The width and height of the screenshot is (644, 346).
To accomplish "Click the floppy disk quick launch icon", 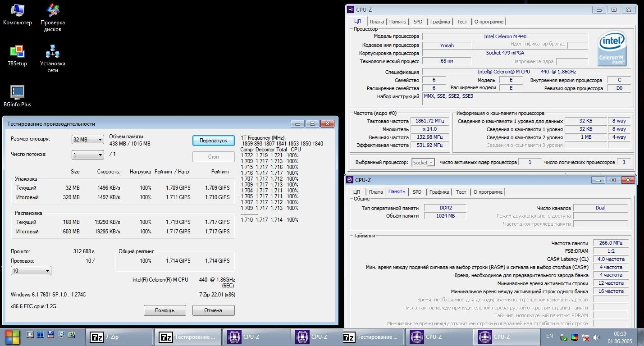I will tap(51, 335).
